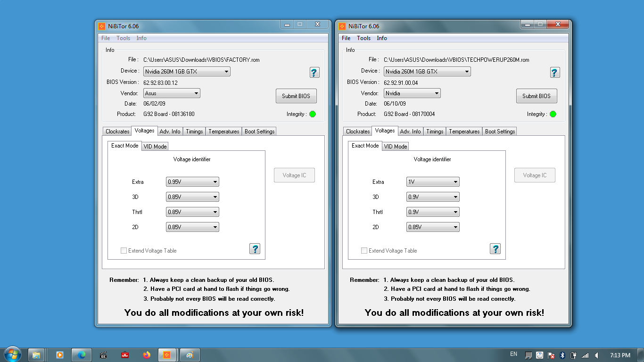Viewport: 644px width, 362px height.
Task: Open the File menu in TECHPOWERUP260M.rom window
Action: point(346,38)
